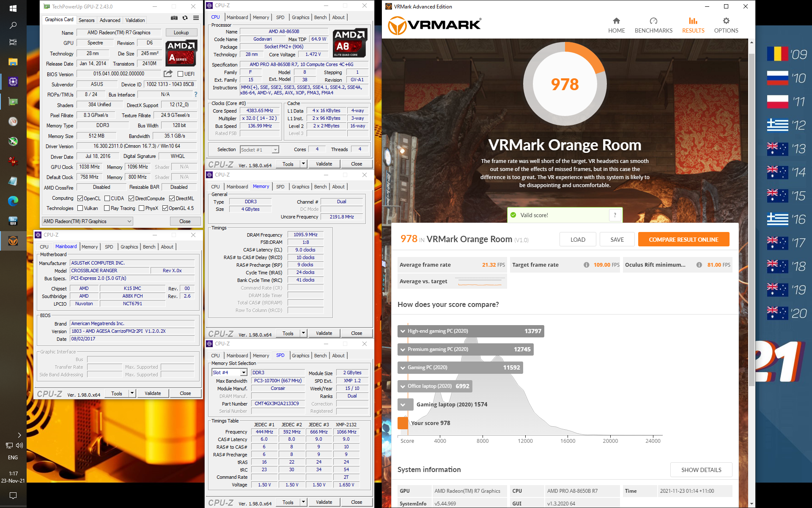This screenshot has width=812, height=508.
Task: Click the BIOS version share/export icon
Action: [x=168, y=74]
